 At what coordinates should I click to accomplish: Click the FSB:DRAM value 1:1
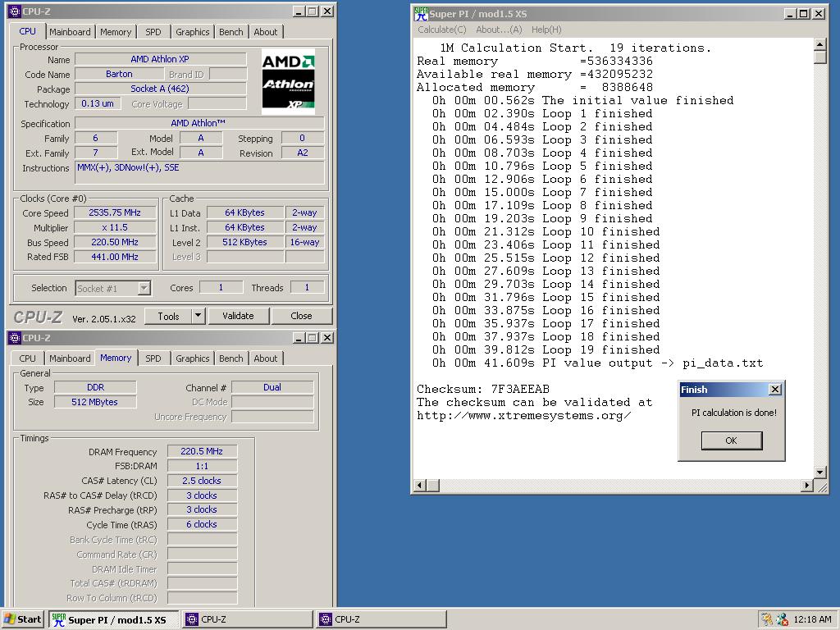point(202,466)
